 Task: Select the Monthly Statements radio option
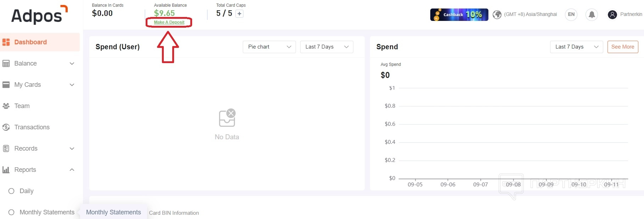[11, 212]
